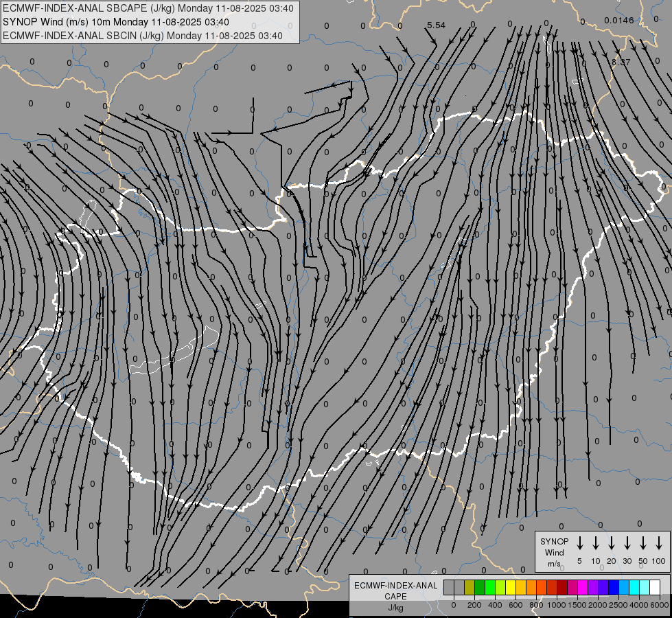Image resolution: width=672 pixels, height=618 pixels.
Task: Choose the sky blue swatch right of the 2500 tick
Action: pyautogui.click(x=624, y=587)
